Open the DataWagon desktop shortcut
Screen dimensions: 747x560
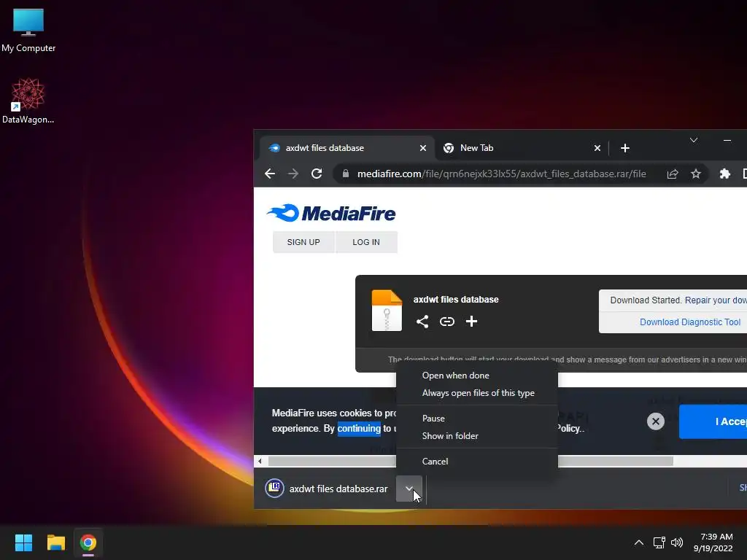click(28, 101)
